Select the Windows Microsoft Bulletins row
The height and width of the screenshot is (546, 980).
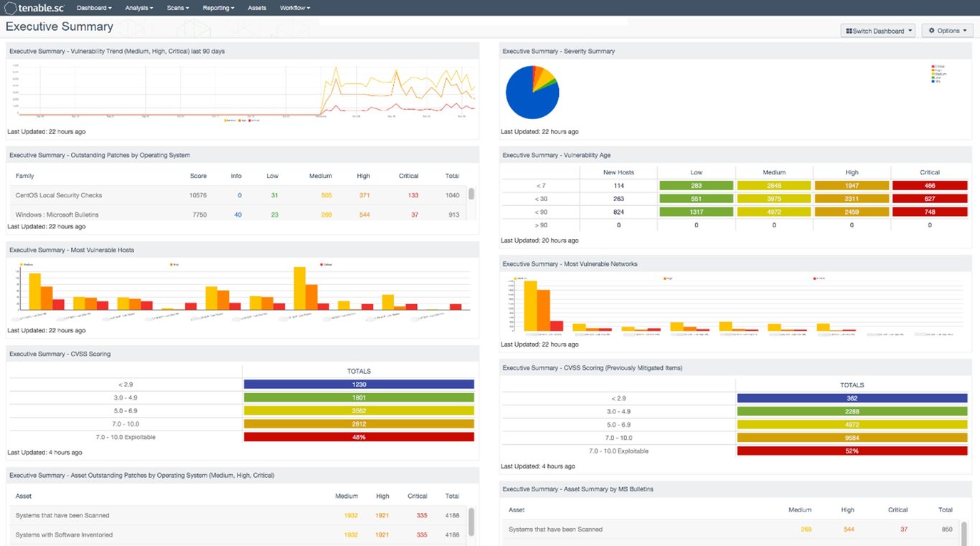(60, 214)
